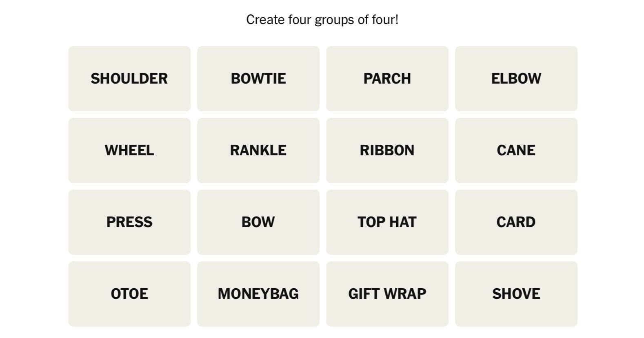Click the "Create four groups of four!" heading
644x338 pixels.
coord(322,20)
